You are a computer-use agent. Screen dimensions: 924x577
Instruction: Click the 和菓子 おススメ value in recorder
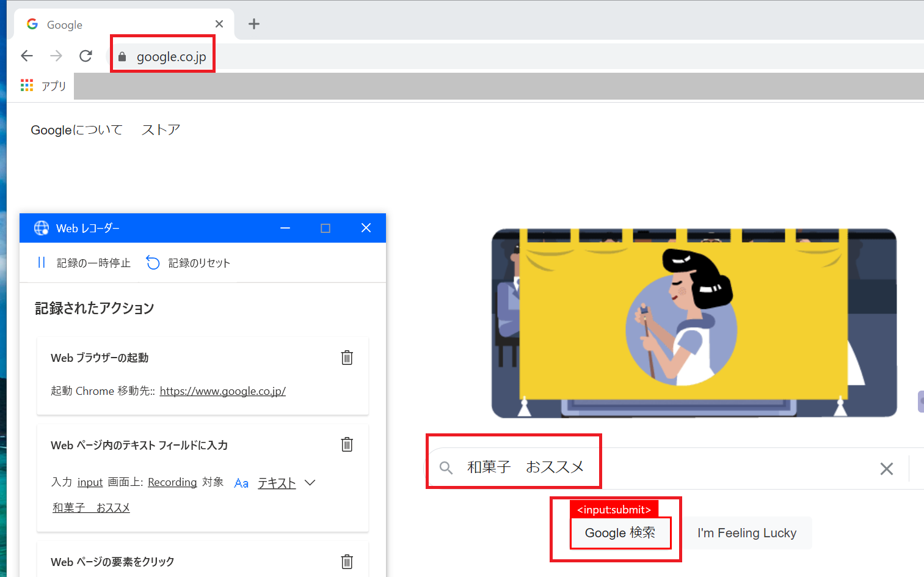91,508
